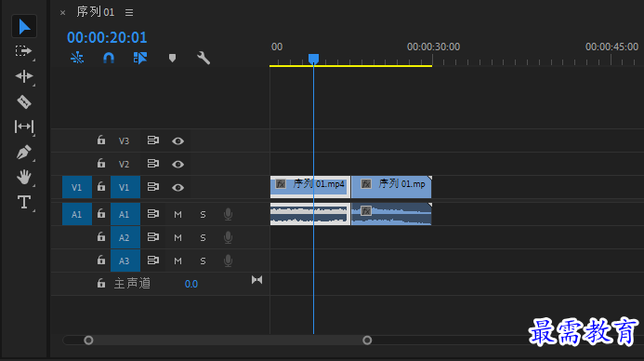Image resolution: width=644 pixels, height=361 pixels.
Task: Enable voice-over record on A1
Action: (x=228, y=214)
